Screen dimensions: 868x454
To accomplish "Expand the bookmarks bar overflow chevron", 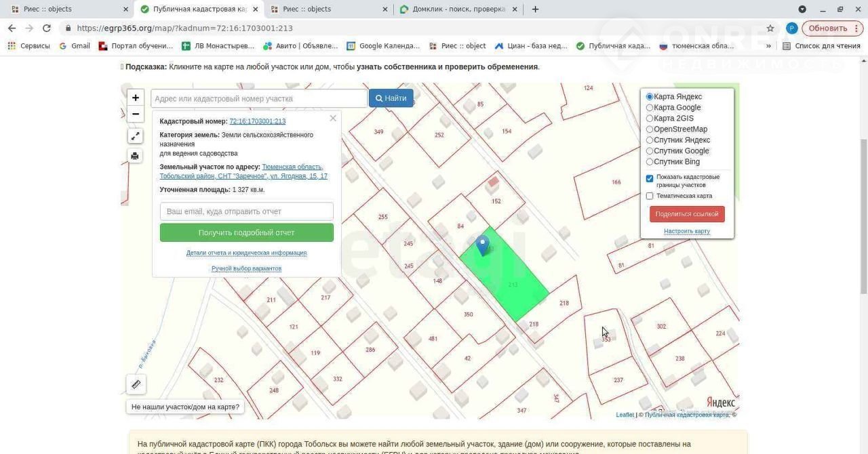I will (x=768, y=46).
